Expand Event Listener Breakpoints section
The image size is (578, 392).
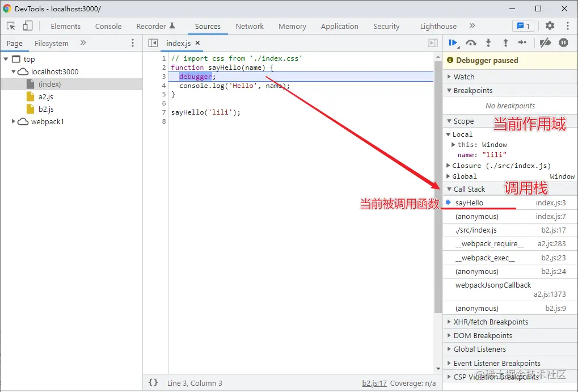click(510, 363)
